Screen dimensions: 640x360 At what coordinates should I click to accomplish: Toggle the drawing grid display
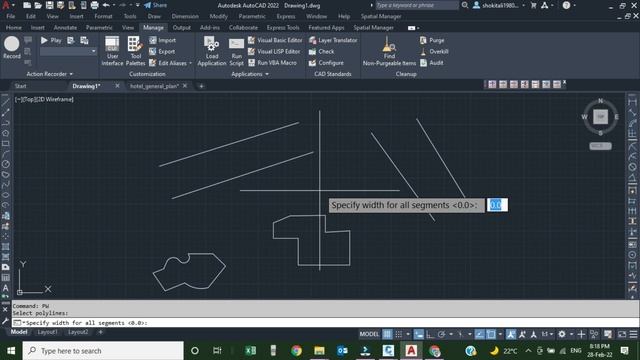coord(387,334)
